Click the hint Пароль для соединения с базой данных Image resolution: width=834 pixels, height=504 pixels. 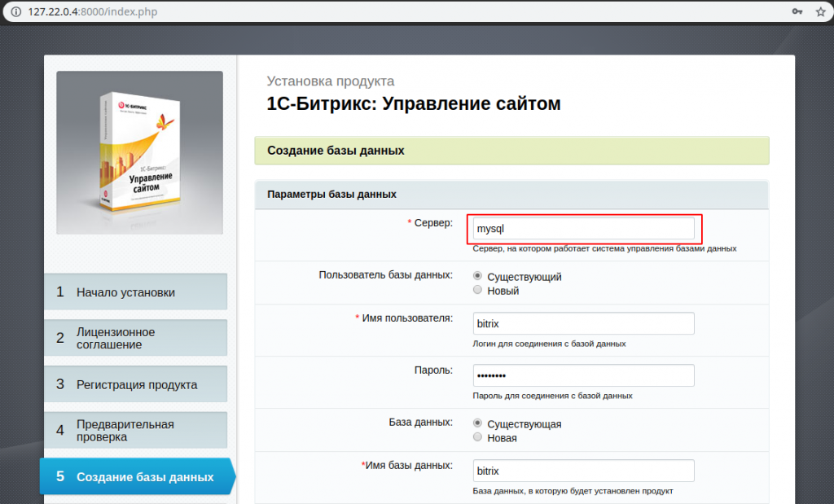point(552,396)
